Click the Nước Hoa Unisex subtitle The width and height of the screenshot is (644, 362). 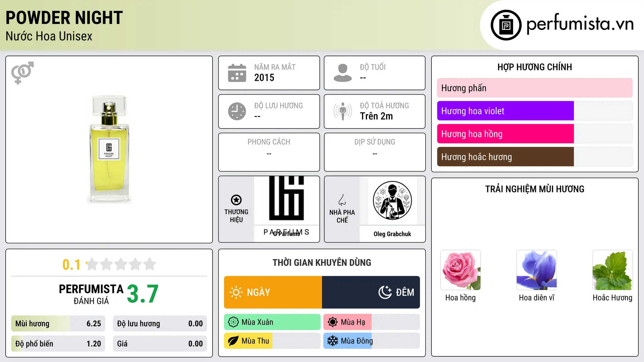click(x=49, y=36)
